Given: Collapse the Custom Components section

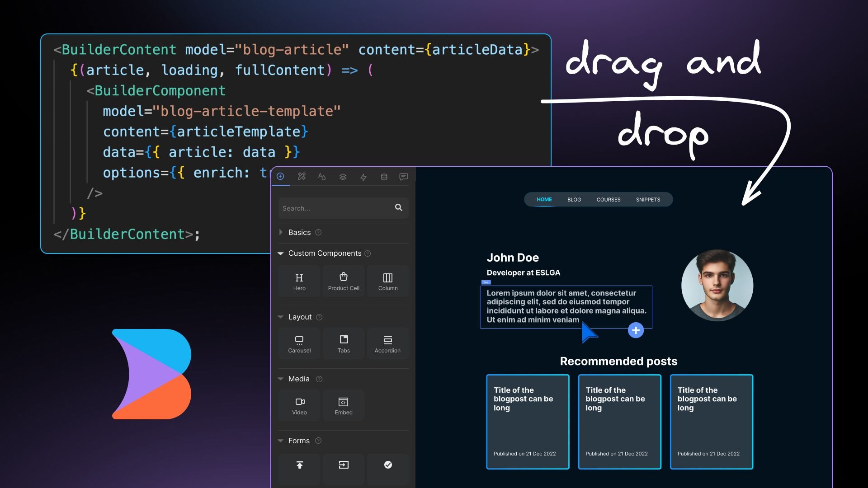Looking at the screenshot, I should 281,253.
